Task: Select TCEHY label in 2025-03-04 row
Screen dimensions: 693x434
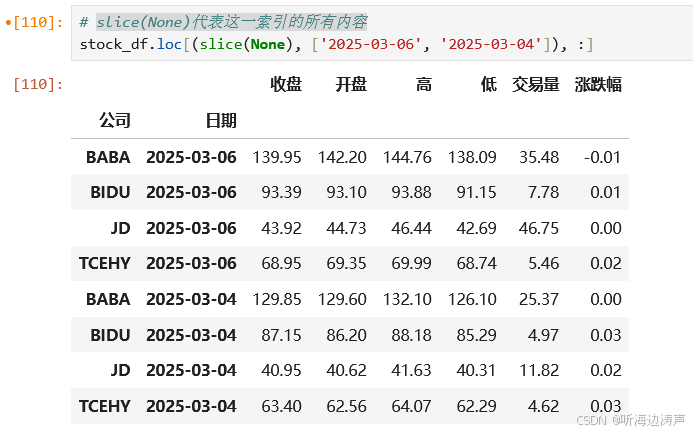Action: (x=105, y=406)
